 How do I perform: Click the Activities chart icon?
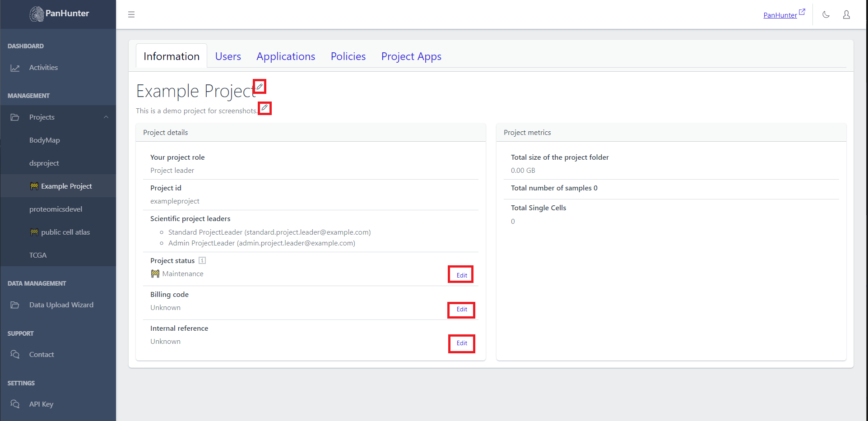[x=15, y=67]
